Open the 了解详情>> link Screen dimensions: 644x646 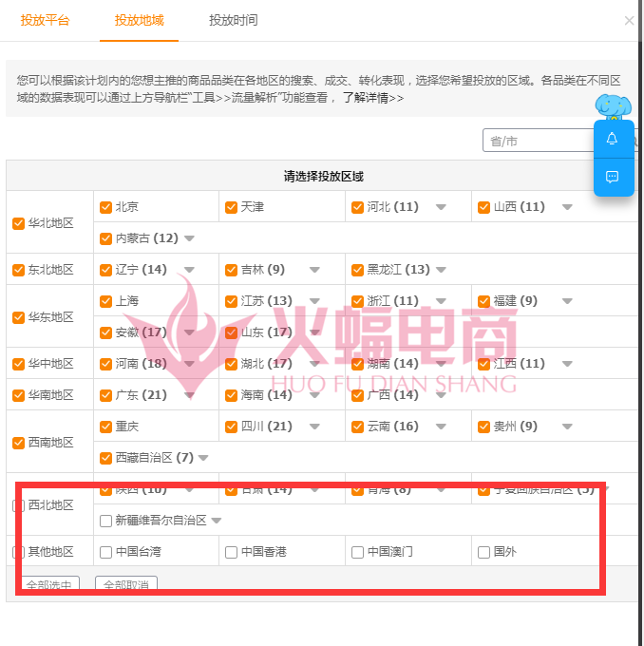coord(373,98)
